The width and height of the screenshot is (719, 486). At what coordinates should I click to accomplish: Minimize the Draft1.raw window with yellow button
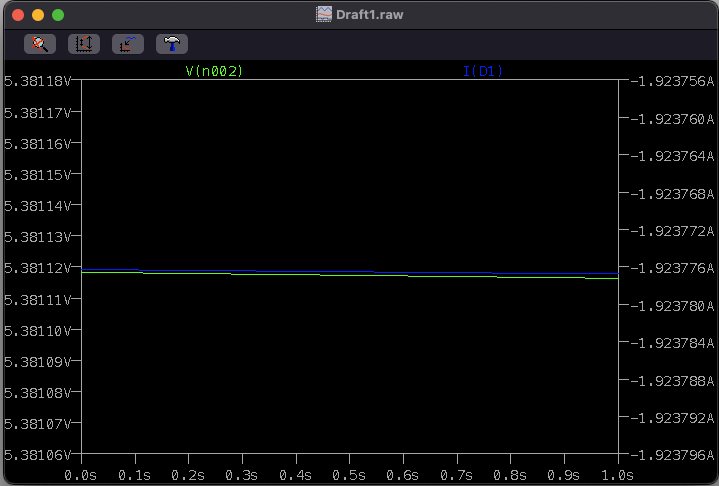(x=38, y=15)
